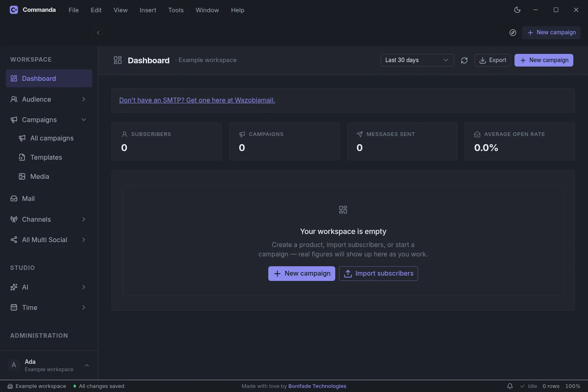Click New campaign in top toolbar
The height and width of the screenshot is (392, 588).
pyautogui.click(x=551, y=33)
